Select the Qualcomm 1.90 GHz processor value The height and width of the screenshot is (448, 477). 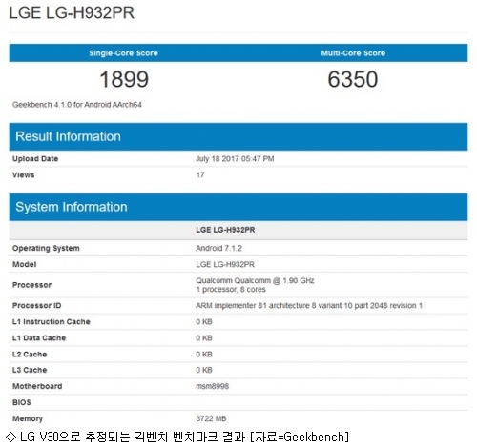click(255, 285)
